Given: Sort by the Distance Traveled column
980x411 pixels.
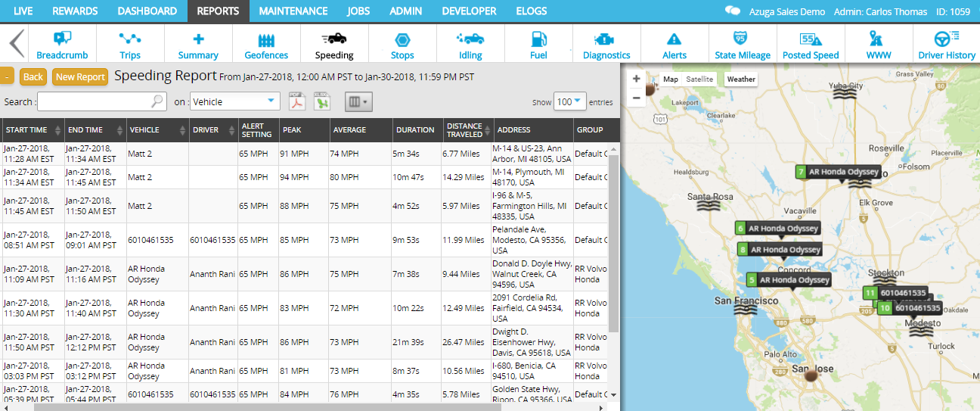Looking at the screenshot, I should (x=466, y=130).
